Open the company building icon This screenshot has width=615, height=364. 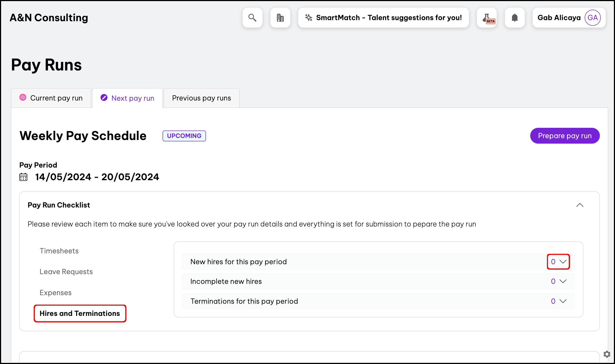[x=280, y=18]
